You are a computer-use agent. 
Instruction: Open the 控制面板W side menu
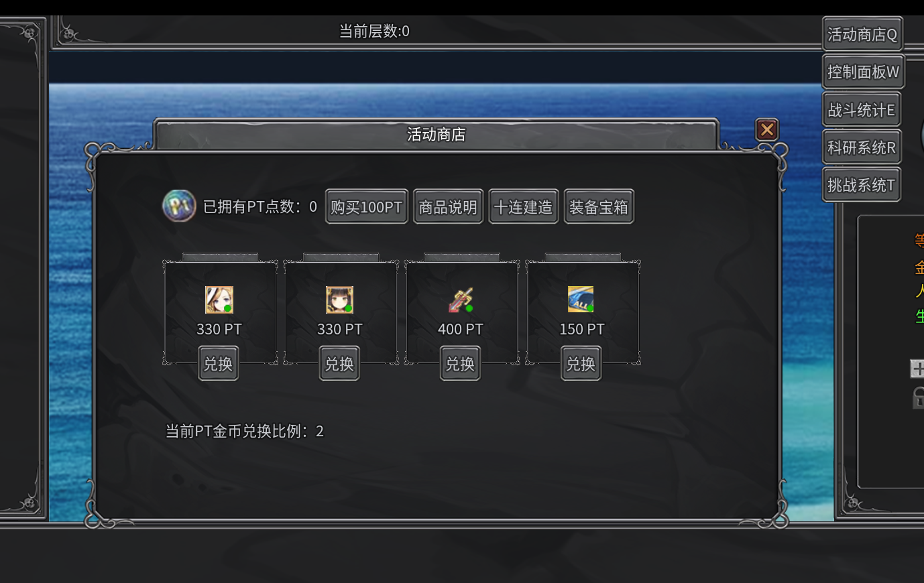pyautogui.click(x=863, y=72)
